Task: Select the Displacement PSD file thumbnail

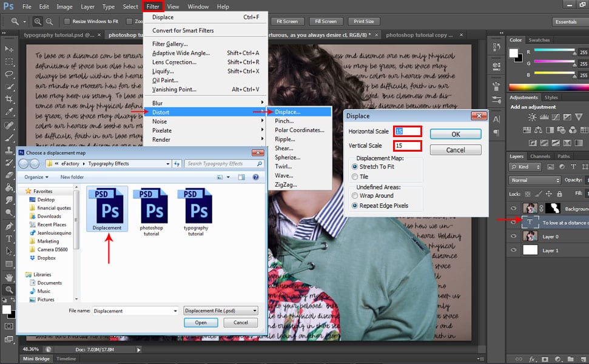Action: (107, 209)
